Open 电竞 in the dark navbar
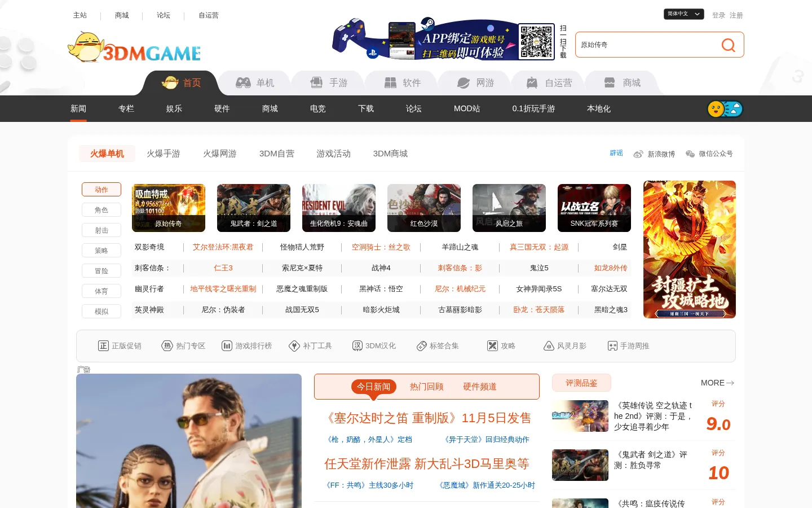 318,109
